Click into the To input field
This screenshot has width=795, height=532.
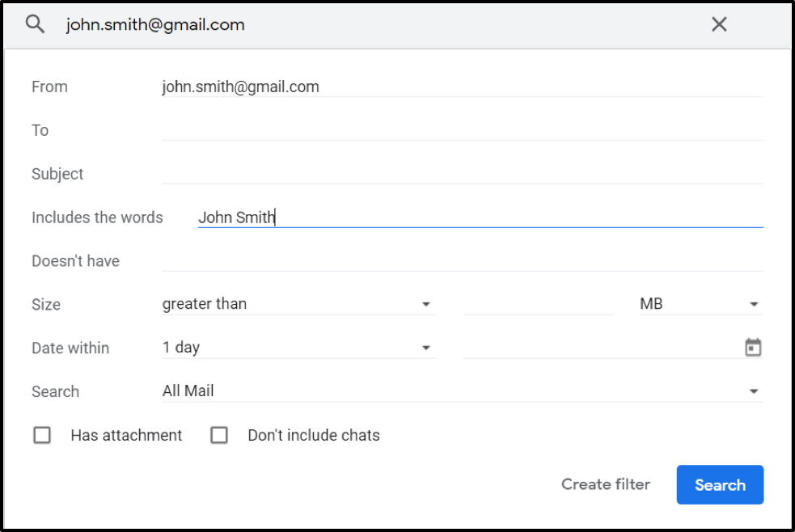461,131
